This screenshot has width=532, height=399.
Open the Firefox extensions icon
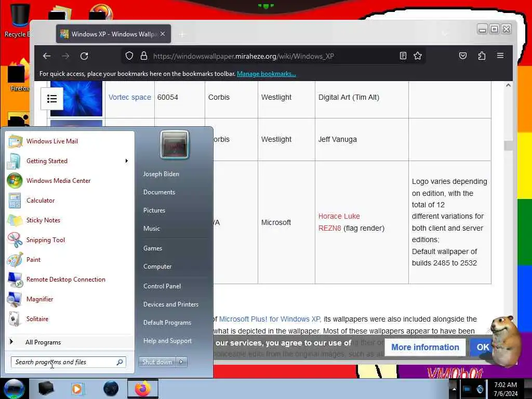tap(482, 56)
